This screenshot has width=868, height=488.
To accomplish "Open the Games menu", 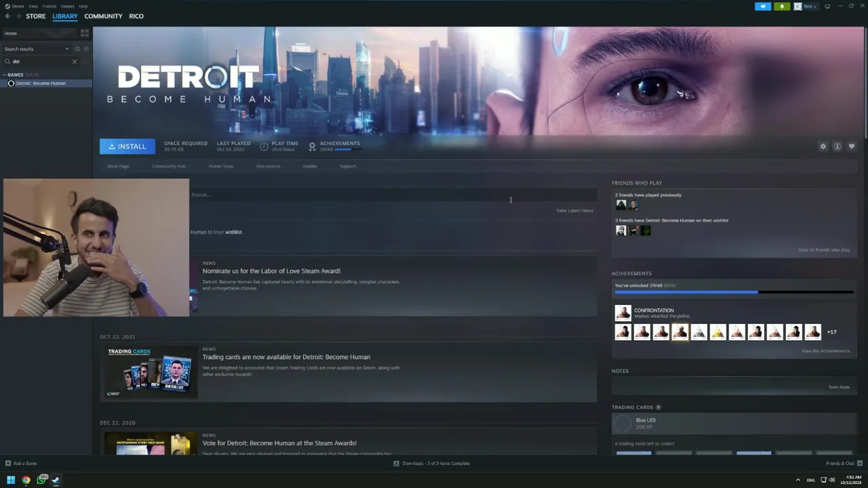I will coord(67,6).
